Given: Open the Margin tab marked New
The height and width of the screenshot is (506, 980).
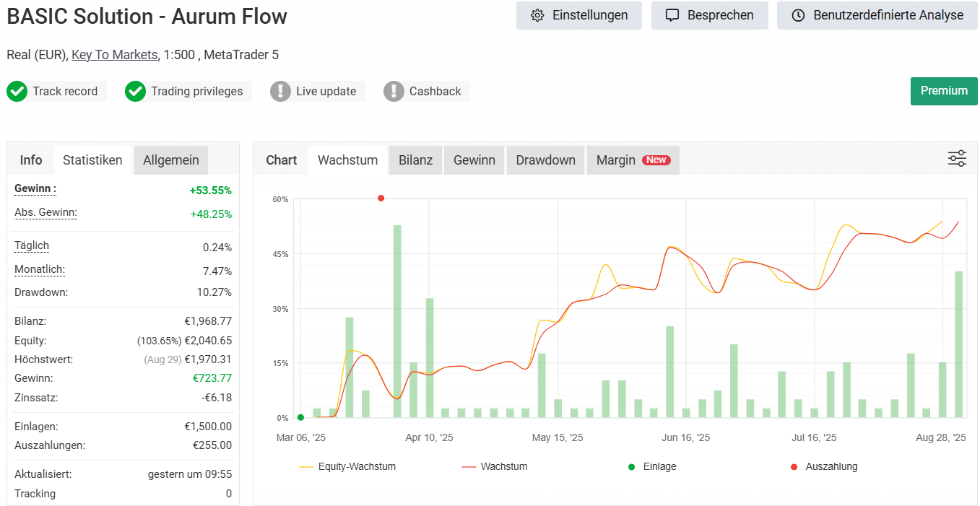Looking at the screenshot, I should [633, 160].
